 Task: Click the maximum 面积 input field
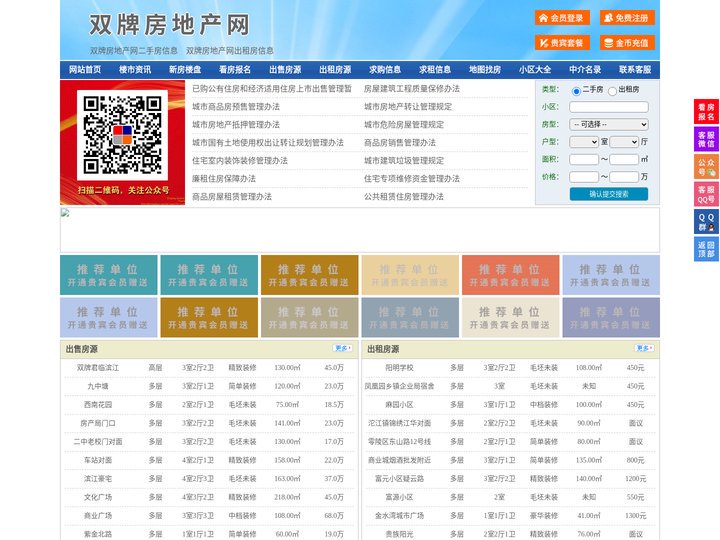624,159
